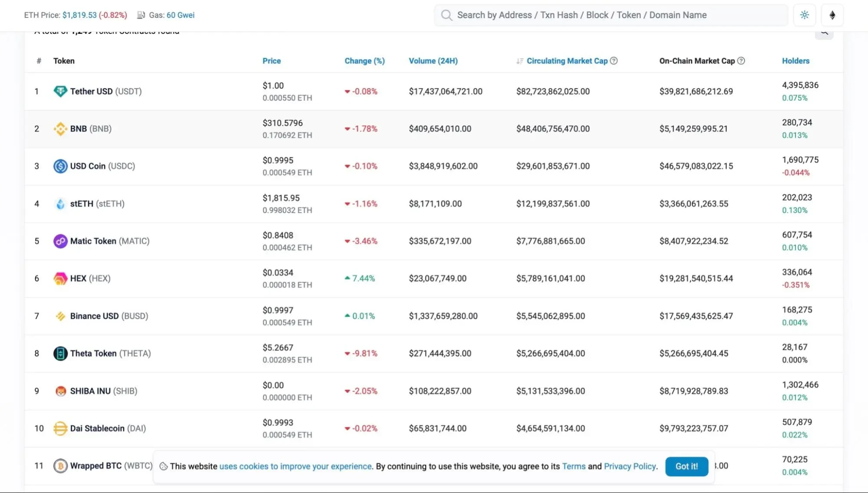
Task: Sort by Change (%) column header
Action: (364, 61)
